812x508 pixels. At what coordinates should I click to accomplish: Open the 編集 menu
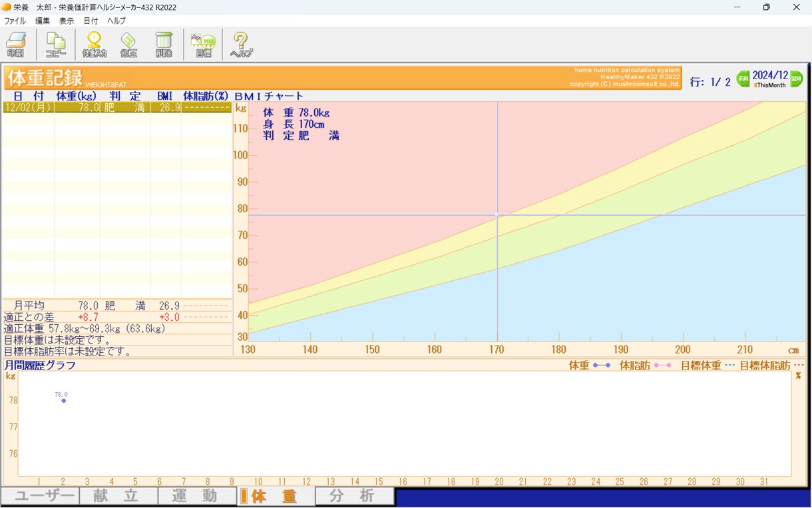pos(43,21)
